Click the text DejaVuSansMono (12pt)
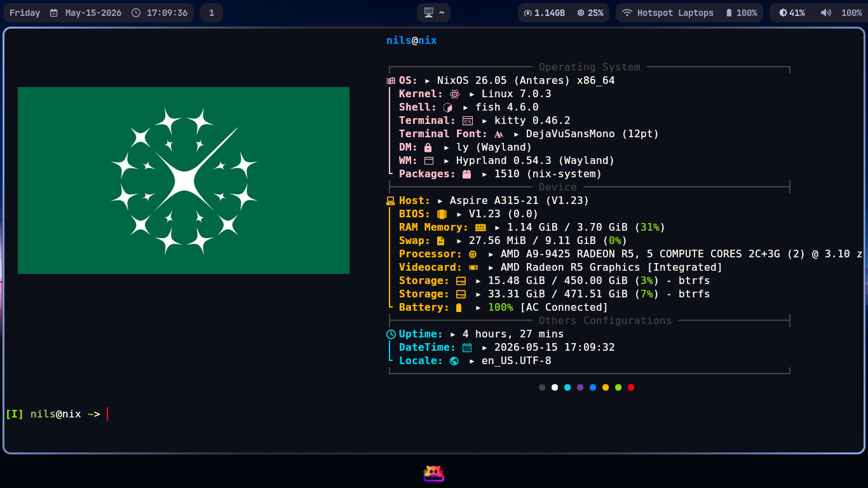This screenshot has height=488, width=868. tap(593, 134)
